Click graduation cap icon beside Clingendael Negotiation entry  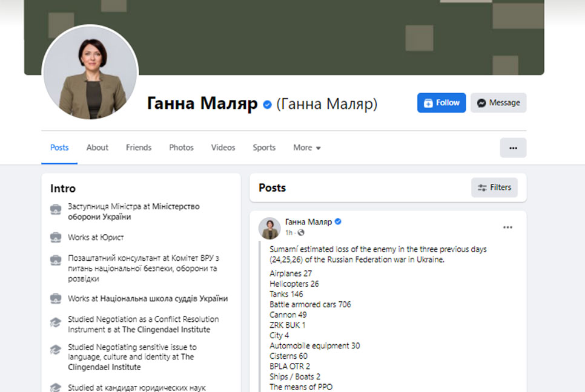coord(56,322)
